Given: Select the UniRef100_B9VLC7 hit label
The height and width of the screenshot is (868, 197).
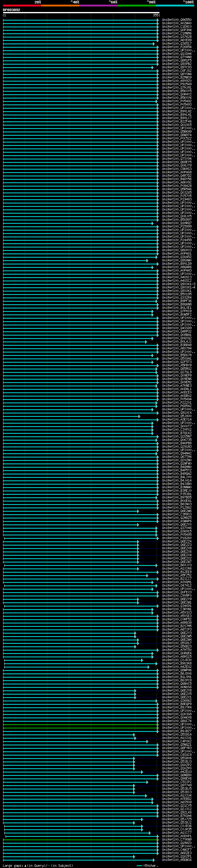Looking at the screenshot, I should click(176, 118).
